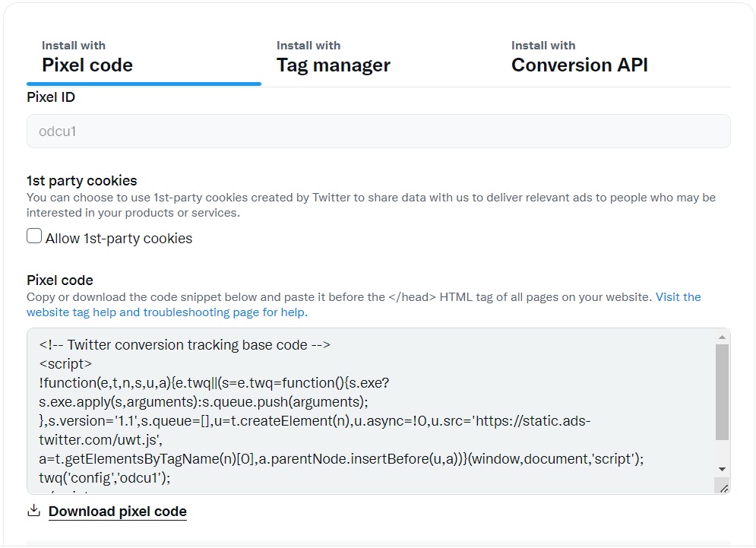Click the code box scroll down arrow
756x548 pixels.
tap(722, 470)
